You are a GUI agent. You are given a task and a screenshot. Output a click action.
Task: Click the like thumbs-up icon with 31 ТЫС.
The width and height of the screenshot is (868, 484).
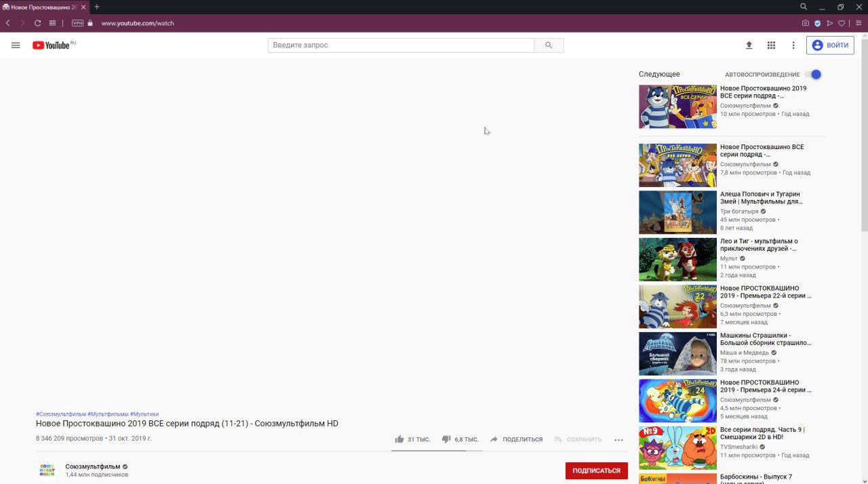[399, 439]
